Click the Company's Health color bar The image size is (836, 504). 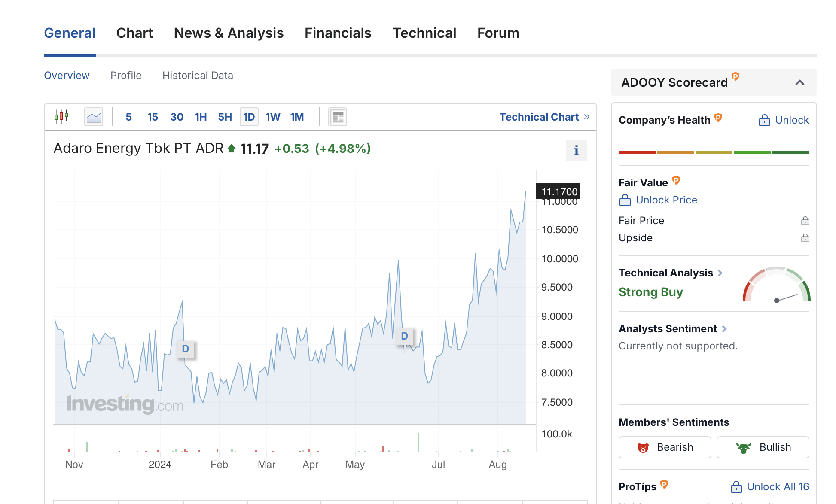tap(714, 152)
